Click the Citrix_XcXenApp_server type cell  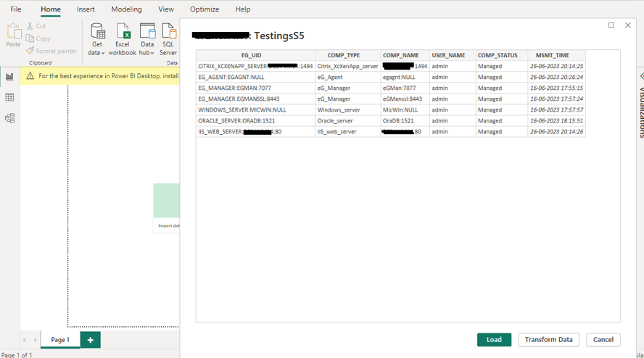pyautogui.click(x=348, y=66)
